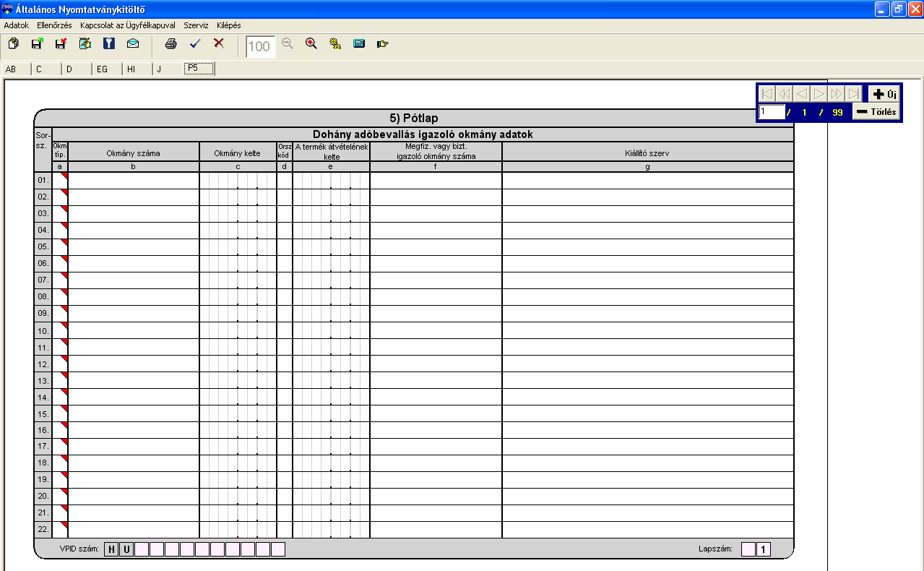This screenshot has width=924, height=571.
Task: Click first empty VPID szám box after U
Action: pyautogui.click(x=142, y=549)
